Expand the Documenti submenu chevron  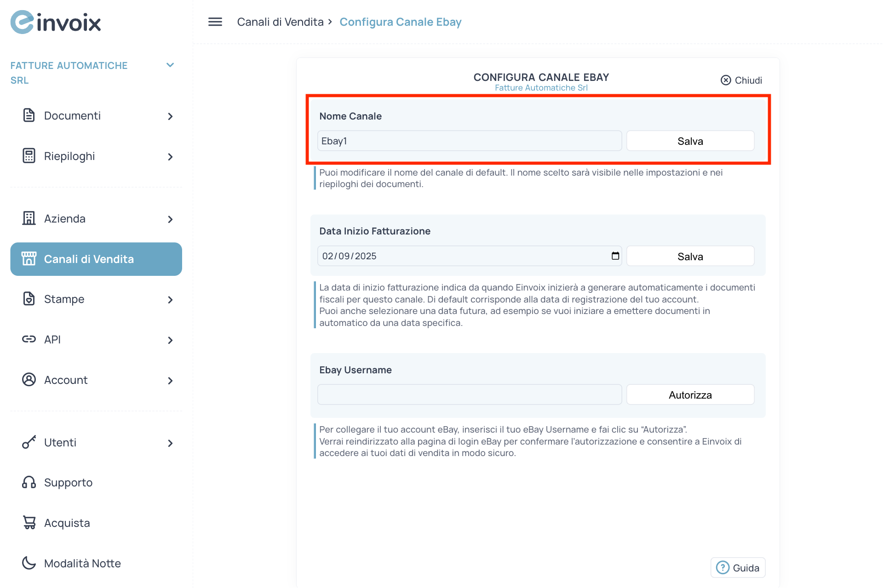171,116
